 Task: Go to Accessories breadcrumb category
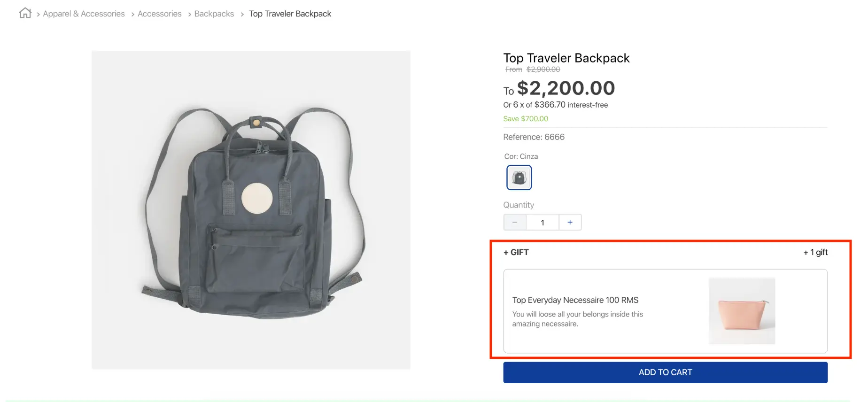159,14
